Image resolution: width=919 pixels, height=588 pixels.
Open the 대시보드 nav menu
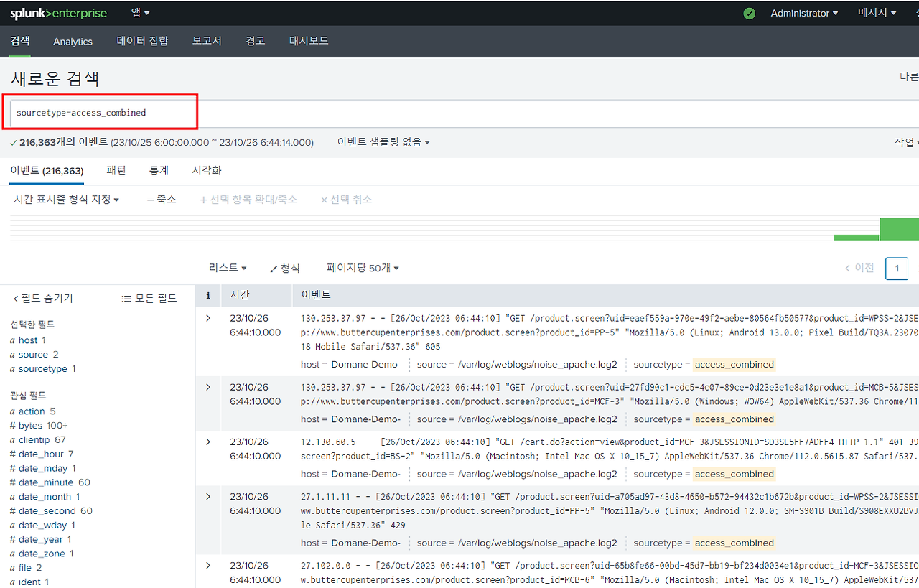coord(309,41)
